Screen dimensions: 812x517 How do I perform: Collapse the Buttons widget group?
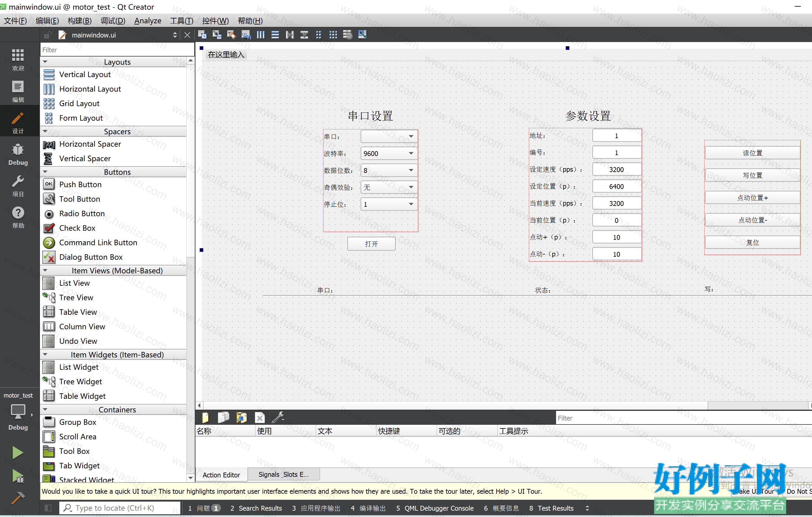[45, 171]
